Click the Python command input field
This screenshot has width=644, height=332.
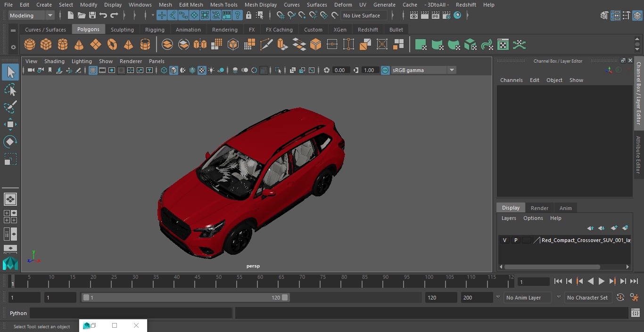point(131,313)
